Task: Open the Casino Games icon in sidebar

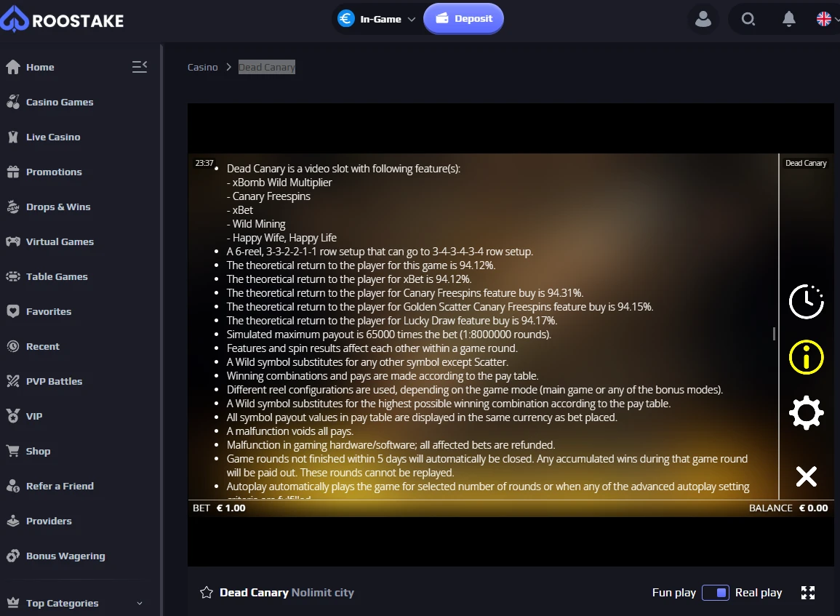Action: [13, 102]
